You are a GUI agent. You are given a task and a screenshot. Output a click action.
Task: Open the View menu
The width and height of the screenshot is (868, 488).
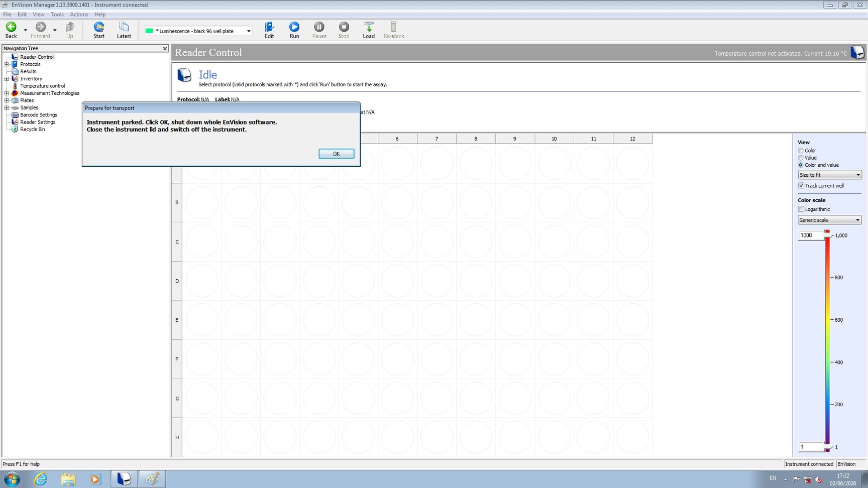[39, 15]
